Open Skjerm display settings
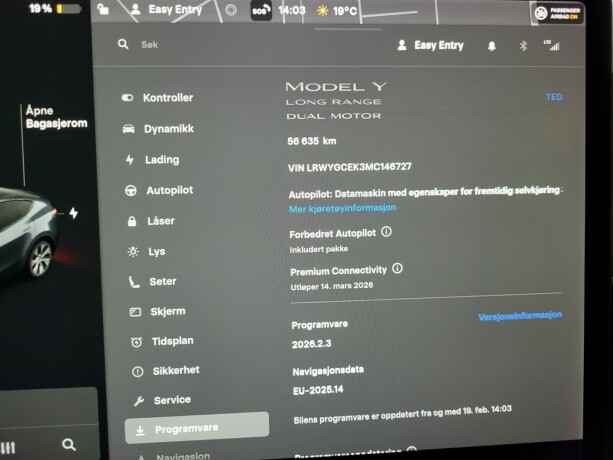Viewport: 613px width, 460px height. tap(166, 311)
